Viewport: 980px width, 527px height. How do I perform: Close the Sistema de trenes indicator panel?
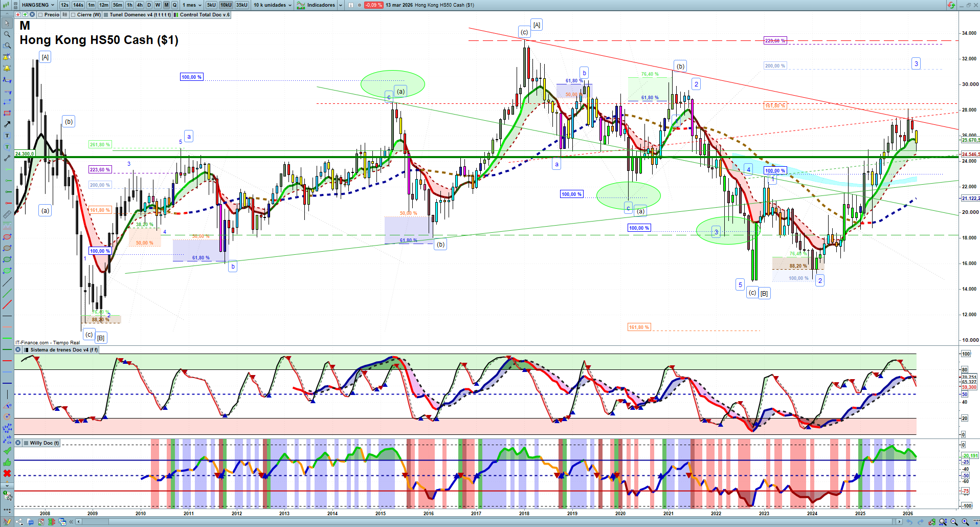pos(18,350)
